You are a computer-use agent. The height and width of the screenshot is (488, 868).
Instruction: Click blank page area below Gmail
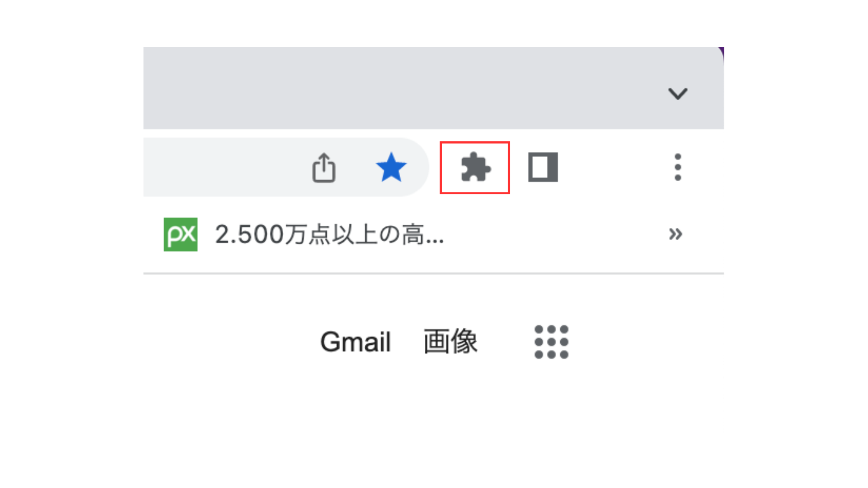[x=434, y=418]
